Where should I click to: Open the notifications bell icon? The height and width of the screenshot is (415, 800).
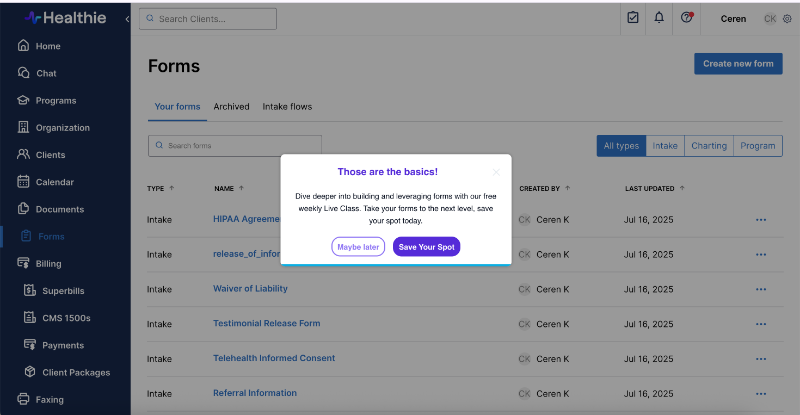(659, 18)
